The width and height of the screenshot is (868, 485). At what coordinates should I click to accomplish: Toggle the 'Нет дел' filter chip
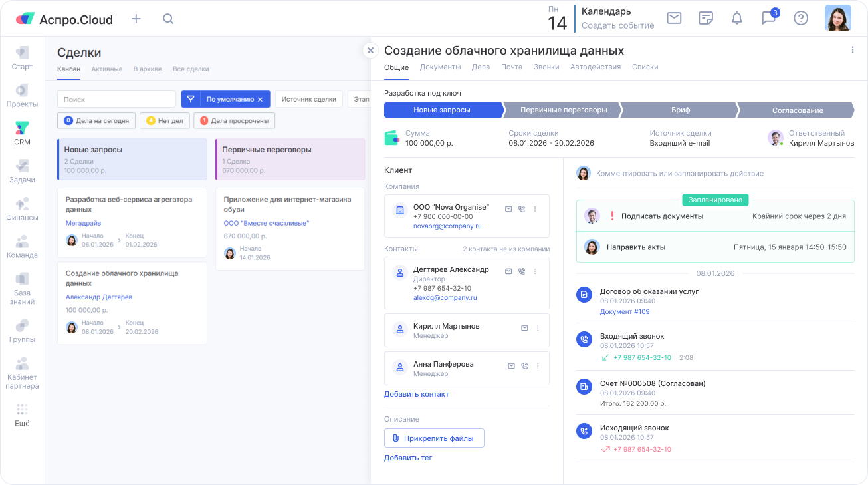[164, 121]
